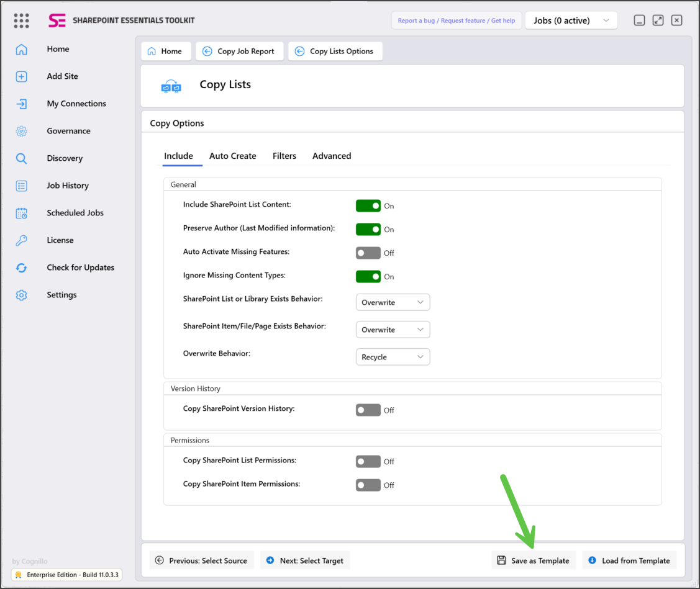Screen dimensions: 700x589
Task: Go back to Previous: Select Source
Action: pyautogui.click(x=201, y=560)
